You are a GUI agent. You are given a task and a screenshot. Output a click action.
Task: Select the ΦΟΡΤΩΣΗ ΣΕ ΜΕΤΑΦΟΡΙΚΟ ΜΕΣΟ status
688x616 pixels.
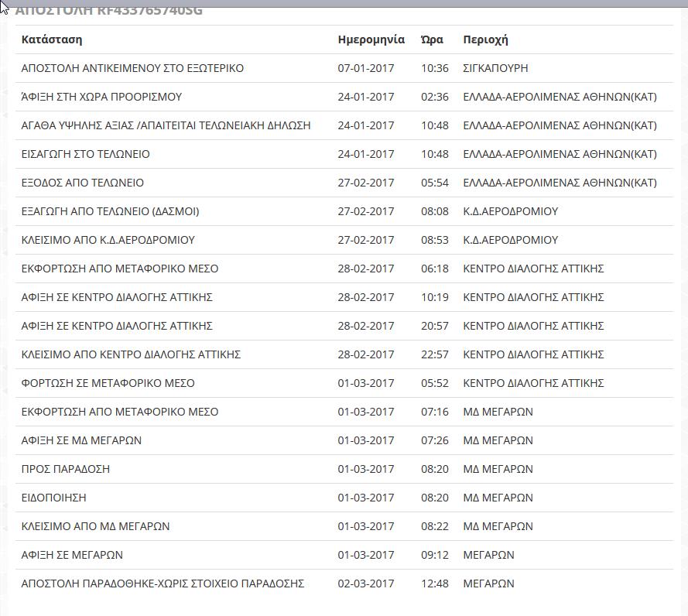click(108, 383)
